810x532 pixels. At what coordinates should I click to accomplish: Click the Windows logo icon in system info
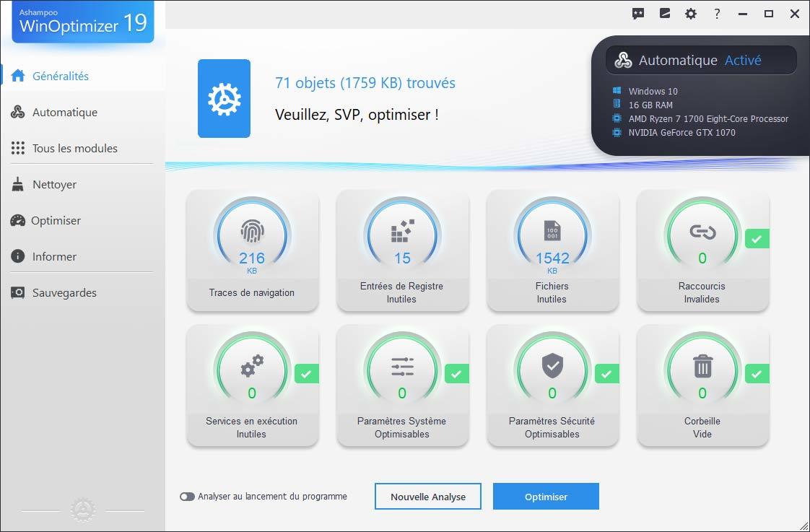pos(617,91)
